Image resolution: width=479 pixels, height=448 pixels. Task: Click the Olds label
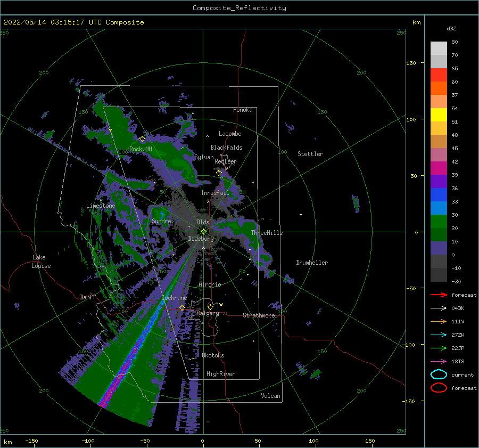click(203, 222)
